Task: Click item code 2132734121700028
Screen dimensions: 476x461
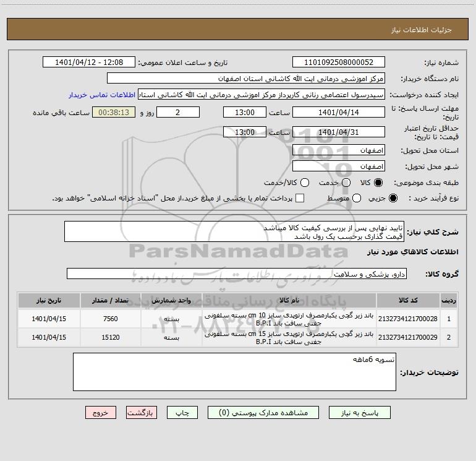Action: click(408, 319)
